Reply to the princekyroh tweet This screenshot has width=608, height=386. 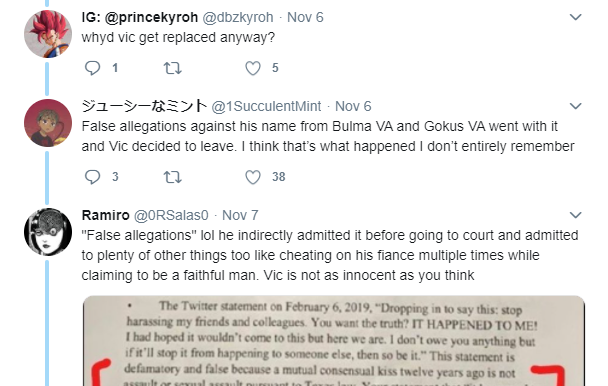pyautogui.click(x=92, y=68)
